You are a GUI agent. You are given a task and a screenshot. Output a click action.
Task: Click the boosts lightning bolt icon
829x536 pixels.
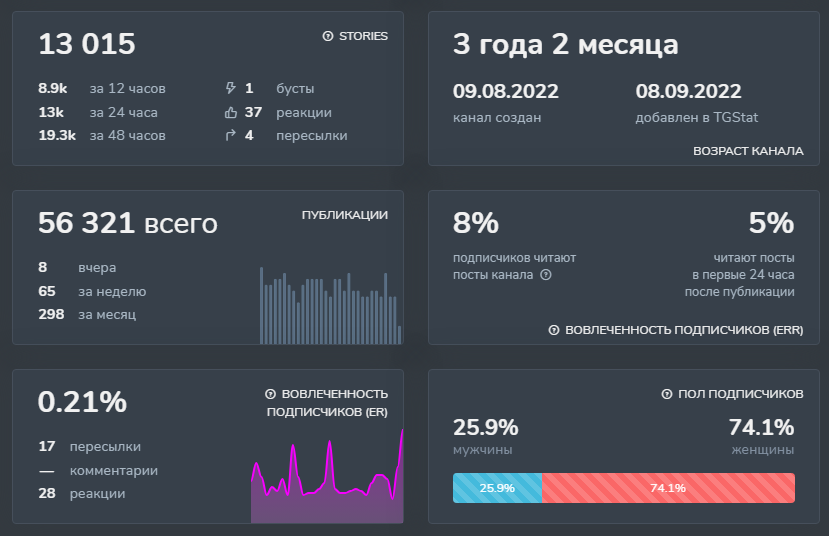[x=230, y=88]
